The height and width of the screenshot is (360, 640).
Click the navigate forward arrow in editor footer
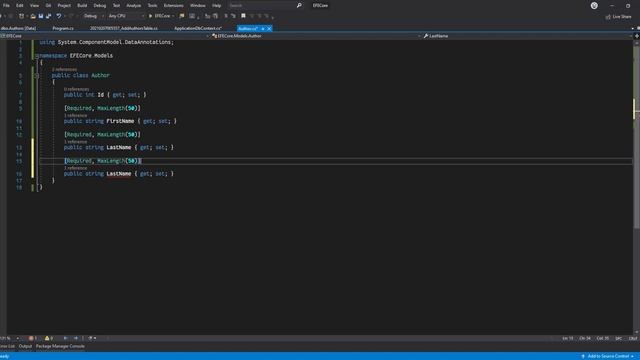[x=76, y=338]
